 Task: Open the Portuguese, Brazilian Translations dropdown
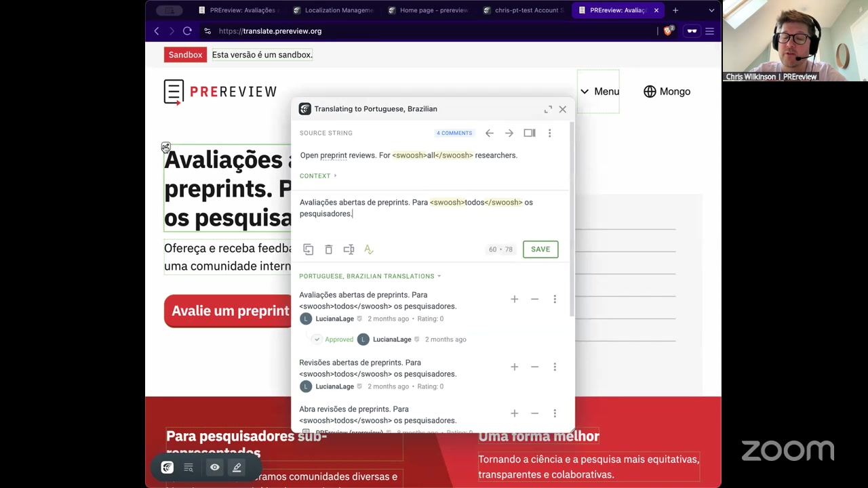(x=370, y=277)
